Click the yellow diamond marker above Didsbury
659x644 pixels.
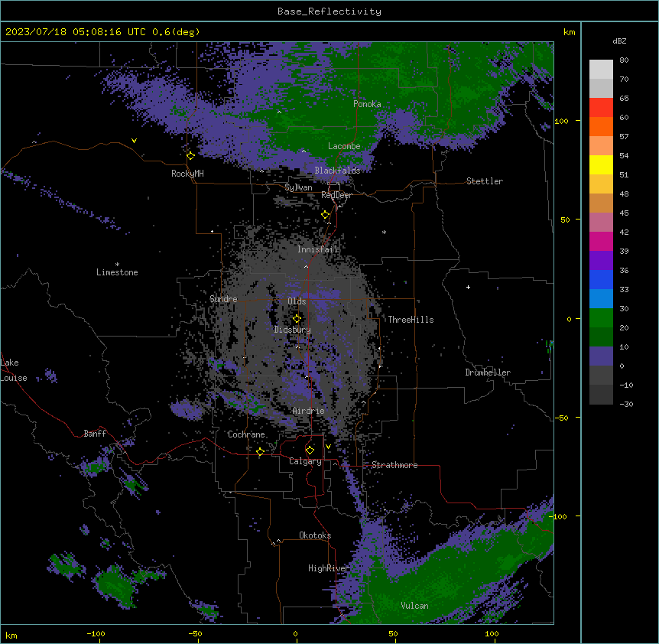(x=297, y=319)
